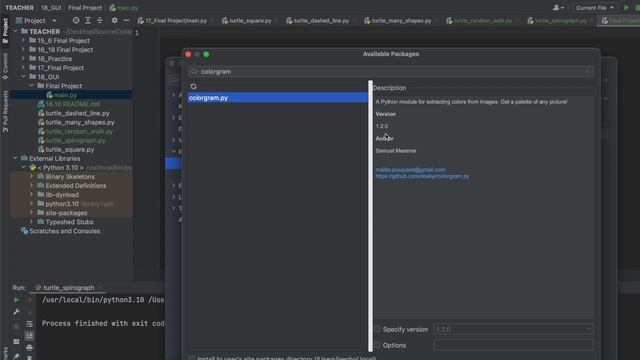640x360 pixels.
Task: Open the user account icon in toolbar
Action: pyautogui.click(x=558, y=8)
